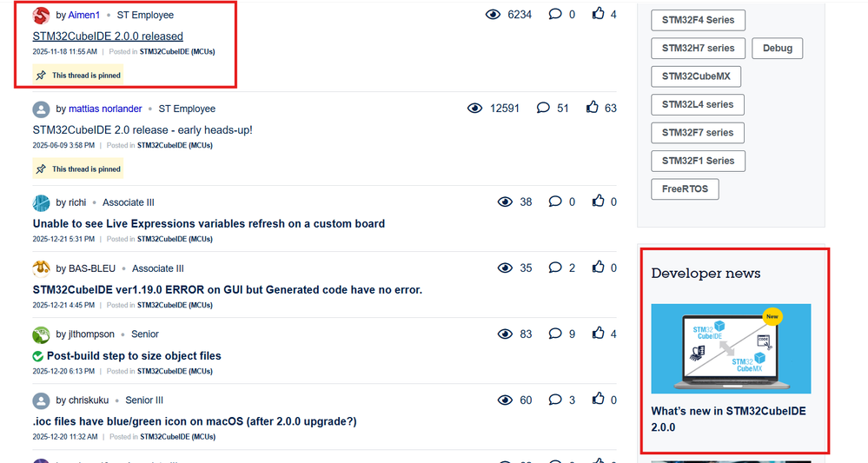This screenshot has height=463, width=868.
Task: Click views eye icon showing 83
Action: click(x=505, y=334)
